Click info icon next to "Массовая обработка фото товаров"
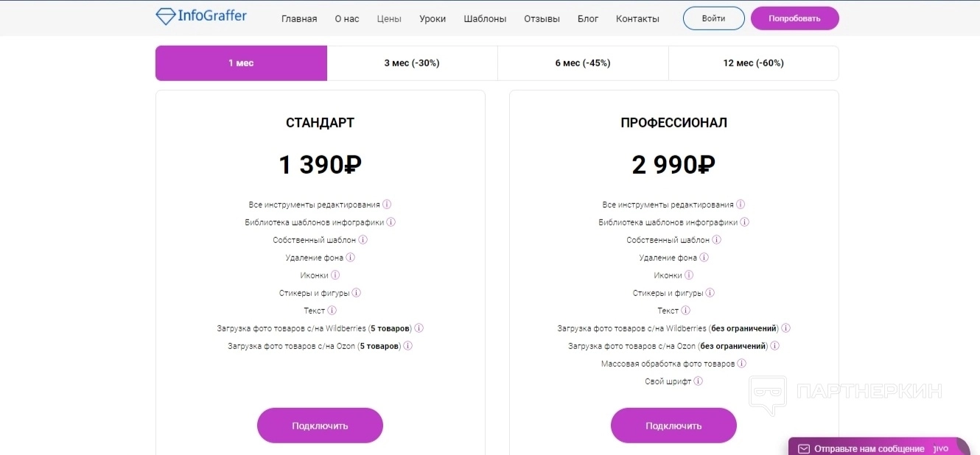 pos(742,364)
